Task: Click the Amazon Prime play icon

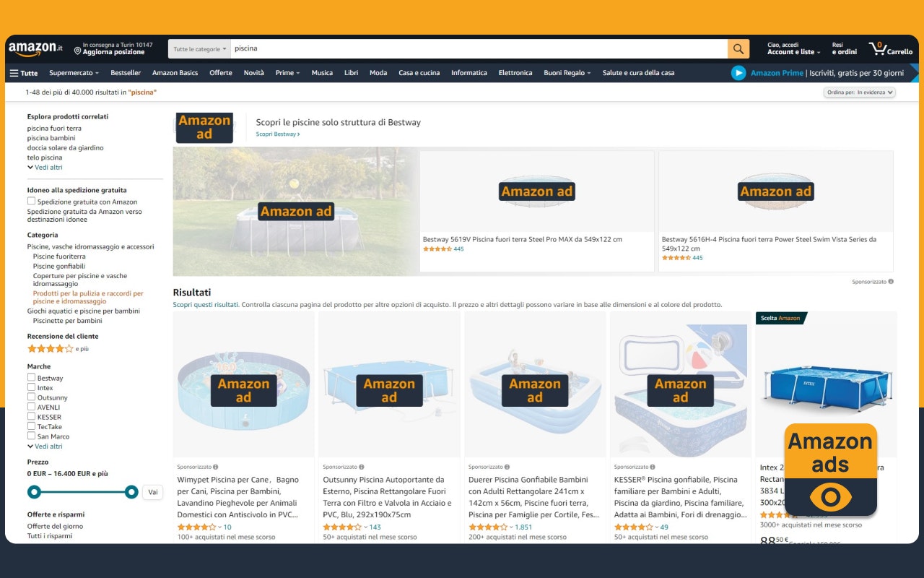Action: [x=738, y=73]
